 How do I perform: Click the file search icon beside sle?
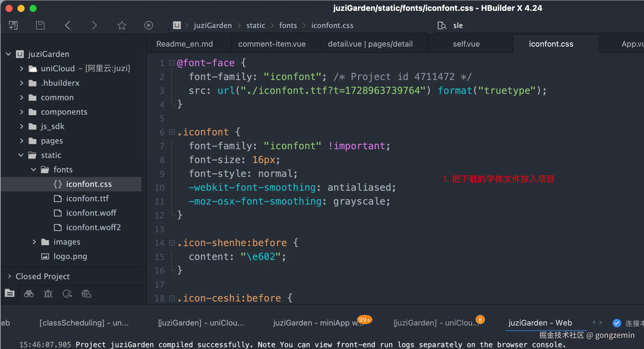pos(442,26)
